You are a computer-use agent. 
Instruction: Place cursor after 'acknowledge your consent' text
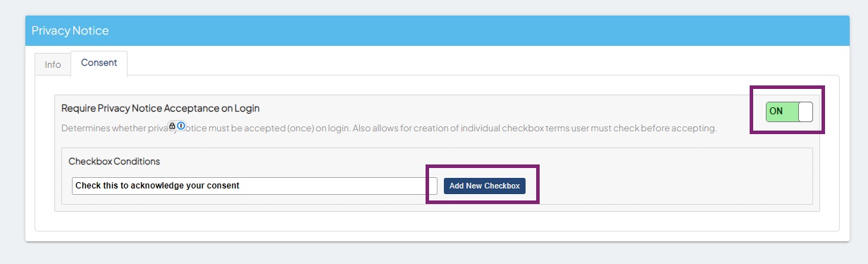coord(242,186)
